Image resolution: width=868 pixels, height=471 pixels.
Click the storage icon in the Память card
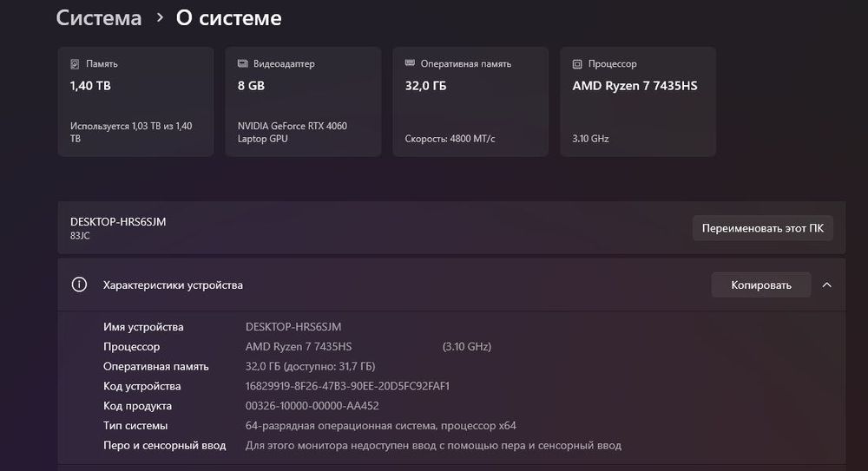pyautogui.click(x=75, y=64)
